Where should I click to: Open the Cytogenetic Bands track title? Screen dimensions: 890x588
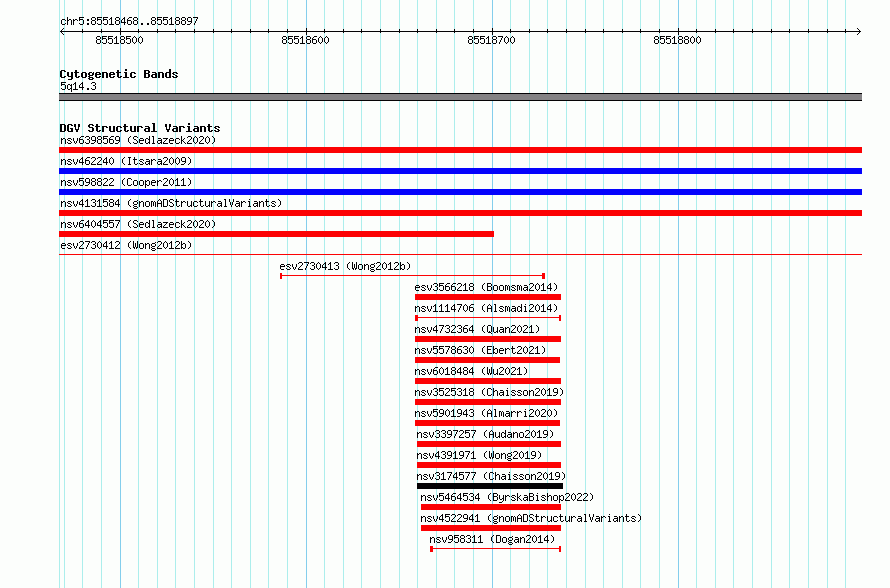click(119, 74)
